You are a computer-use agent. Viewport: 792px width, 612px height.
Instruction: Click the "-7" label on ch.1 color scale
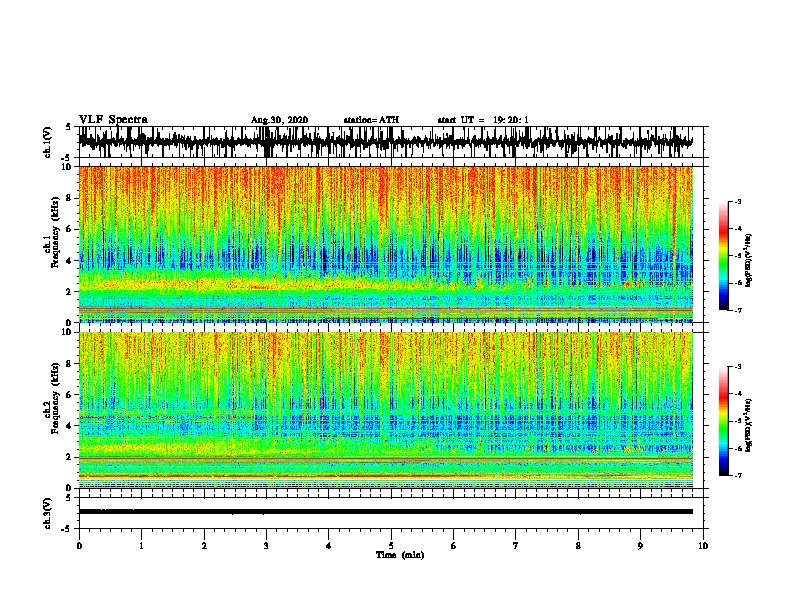(x=738, y=310)
